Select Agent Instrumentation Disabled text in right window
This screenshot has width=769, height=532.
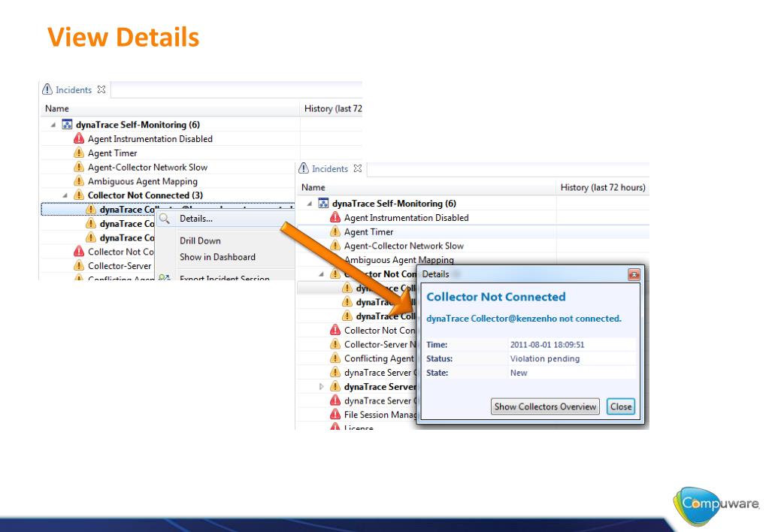click(406, 218)
